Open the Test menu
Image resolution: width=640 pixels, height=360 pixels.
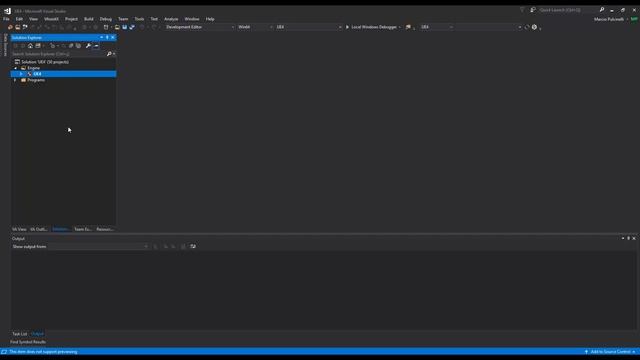coord(154,19)
